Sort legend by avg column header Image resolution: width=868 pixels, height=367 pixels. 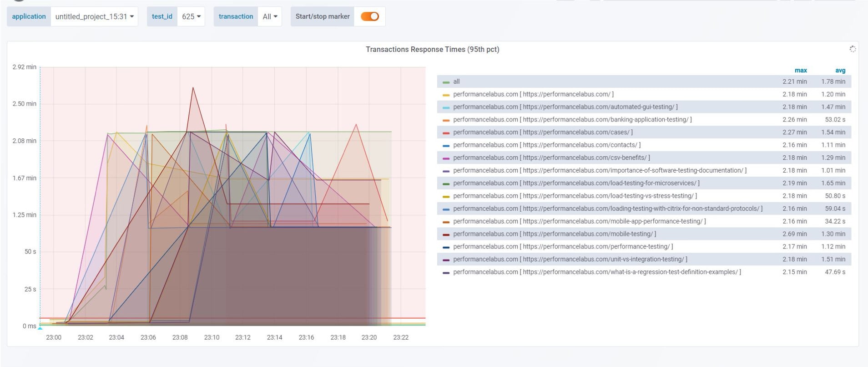840,70
